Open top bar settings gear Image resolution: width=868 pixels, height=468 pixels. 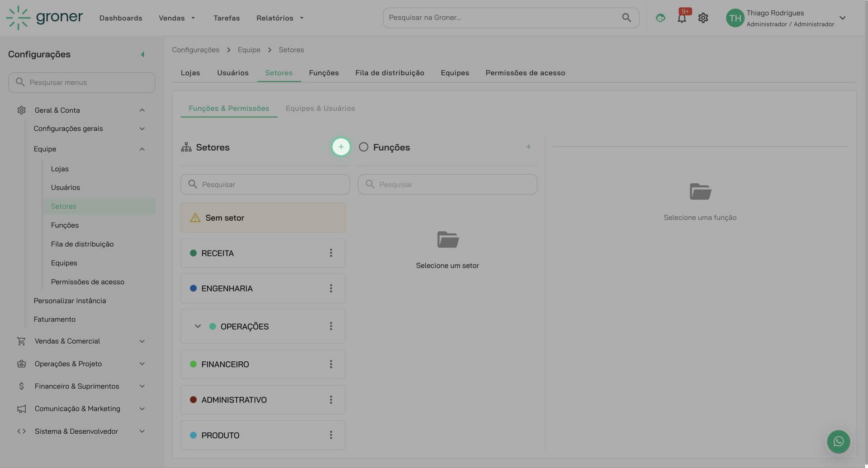tap(703, 18)
